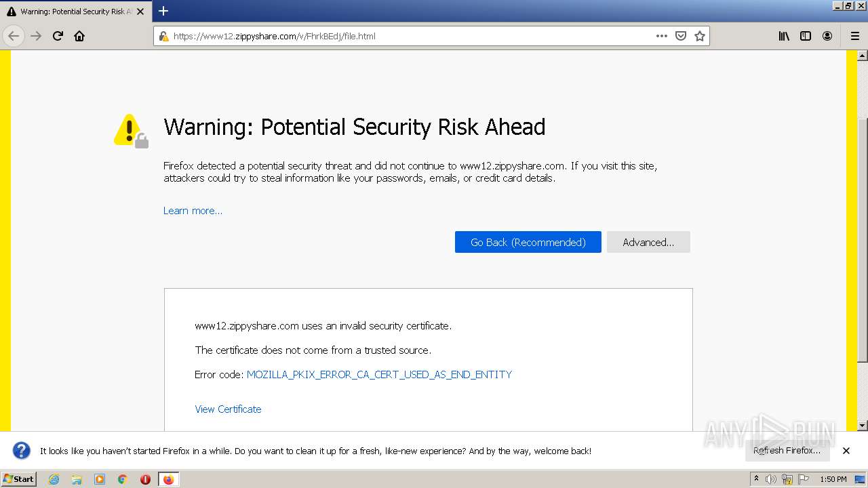The image size is (868, 488).
Task: Launch Chrome from the taskbar
Action: click(x=122, y=479)
